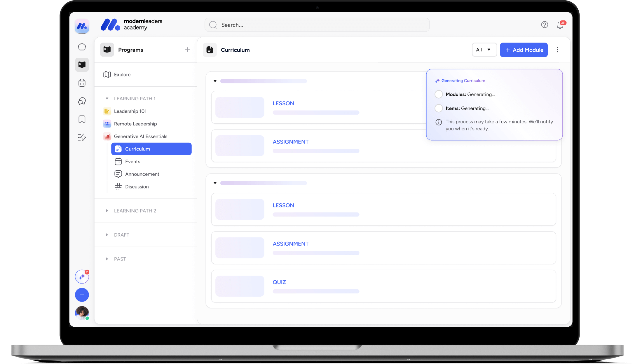The width and height of the screenshot is (635, 364).
Task: Click the Items generating status radio circle
Action: tap(439, 108)
